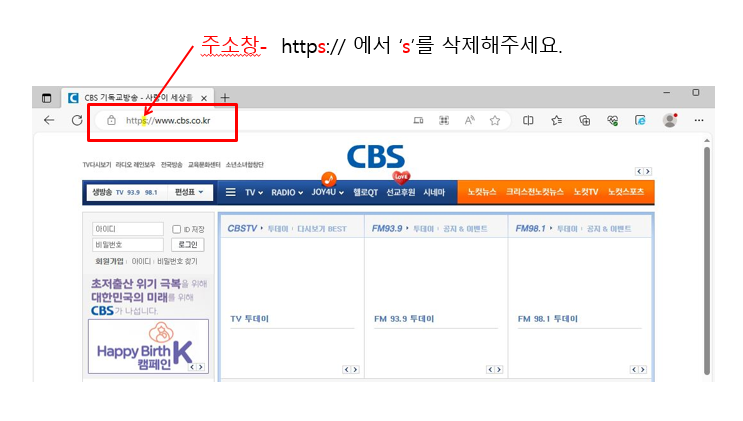
Task: Open the QR code generator icon
Action: coord(444,120)
